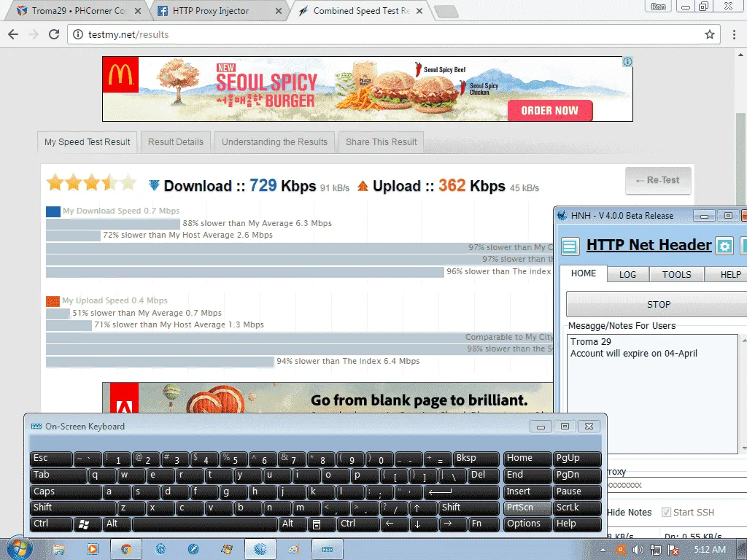747x560 pixels.
Task: Click the HNH notes box scrollbar
Action: [743, 394]
